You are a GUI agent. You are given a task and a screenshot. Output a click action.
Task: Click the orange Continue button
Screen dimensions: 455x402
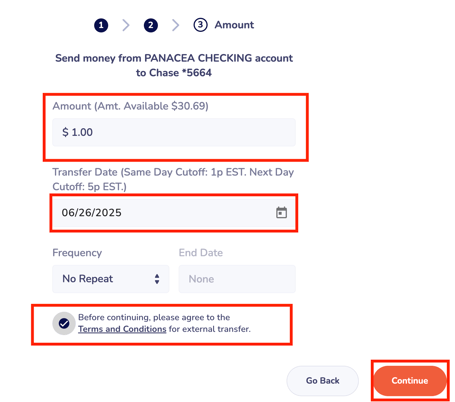click(410, 381)
